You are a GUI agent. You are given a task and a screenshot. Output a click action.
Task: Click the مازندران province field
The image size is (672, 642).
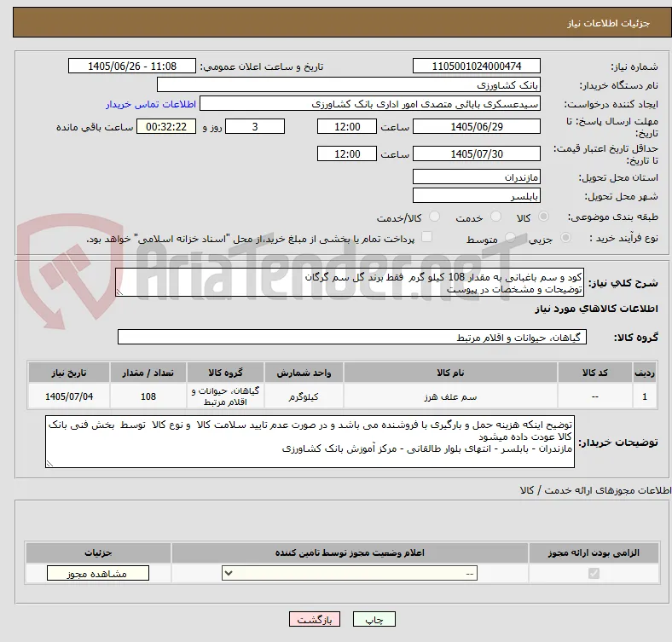tap(476, 177)
